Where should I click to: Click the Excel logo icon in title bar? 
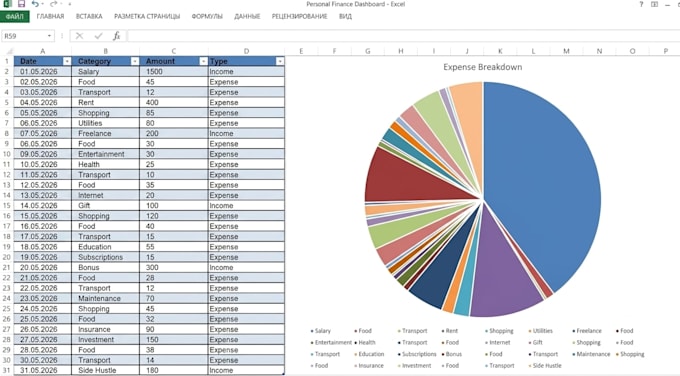7,4
